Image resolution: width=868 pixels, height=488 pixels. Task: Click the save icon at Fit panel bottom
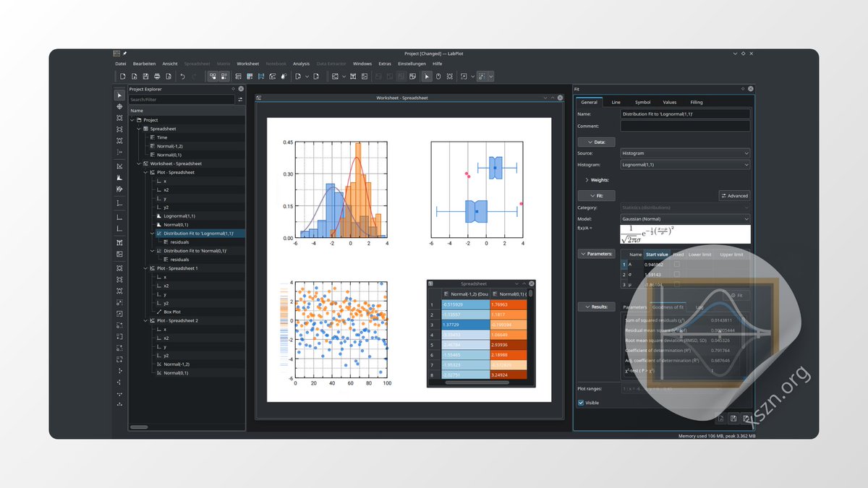coord(733,418)
